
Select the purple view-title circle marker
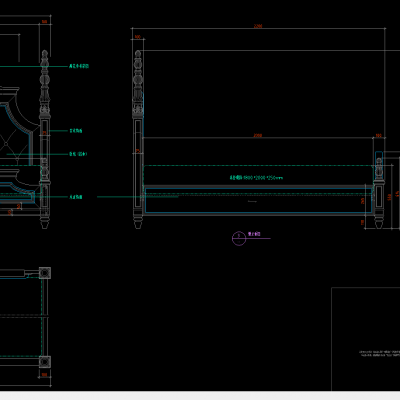click(x=239, y=238)
